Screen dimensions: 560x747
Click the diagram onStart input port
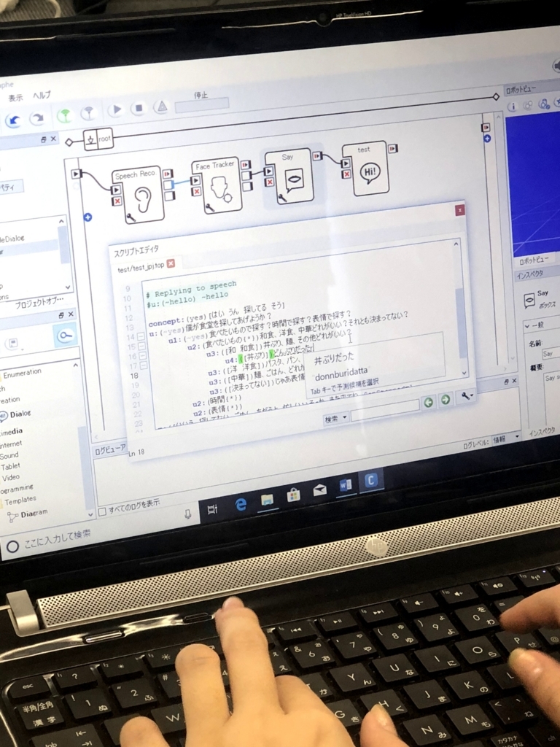coord(76,174)
